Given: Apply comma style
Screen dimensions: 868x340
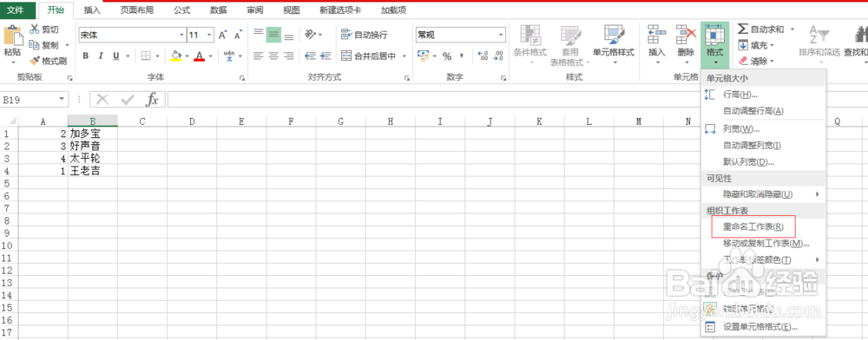Looking at the screenshot, I should point(463,56).
